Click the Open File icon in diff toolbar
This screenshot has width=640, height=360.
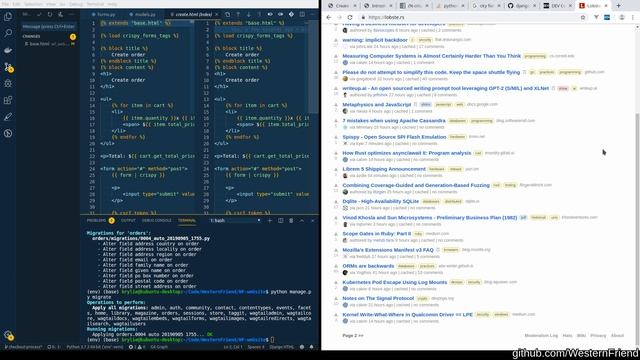tap(228, 14)
